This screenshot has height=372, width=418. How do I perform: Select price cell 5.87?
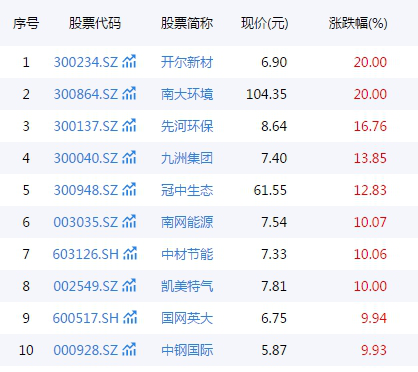coord(274,350)
